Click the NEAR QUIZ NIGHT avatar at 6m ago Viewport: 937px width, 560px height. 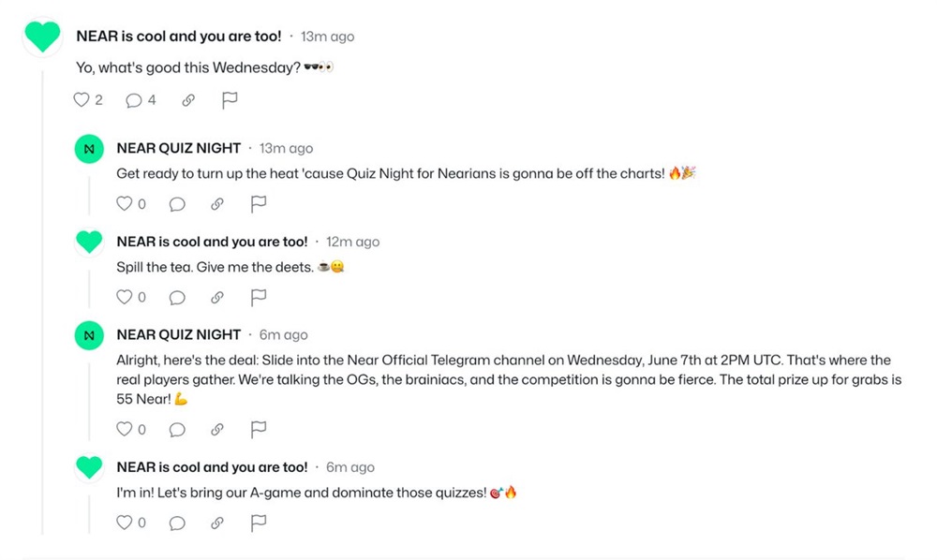[x=89, y=335]
